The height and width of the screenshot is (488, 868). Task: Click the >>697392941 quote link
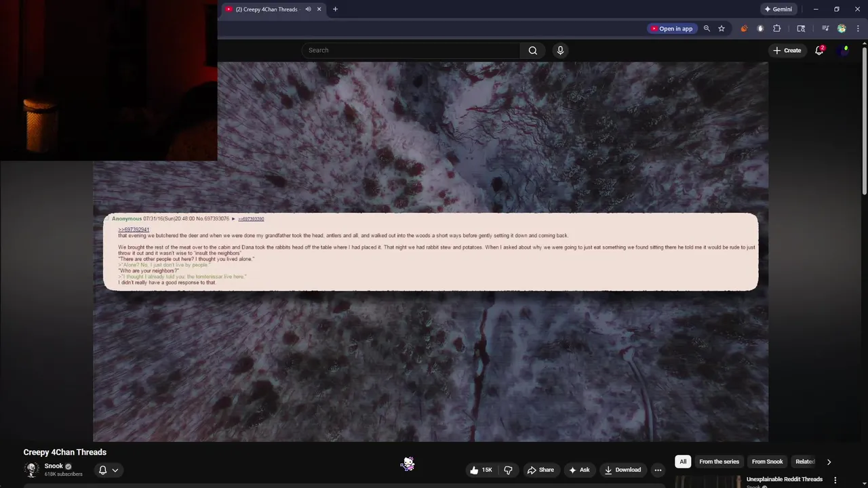click(134, 230)
